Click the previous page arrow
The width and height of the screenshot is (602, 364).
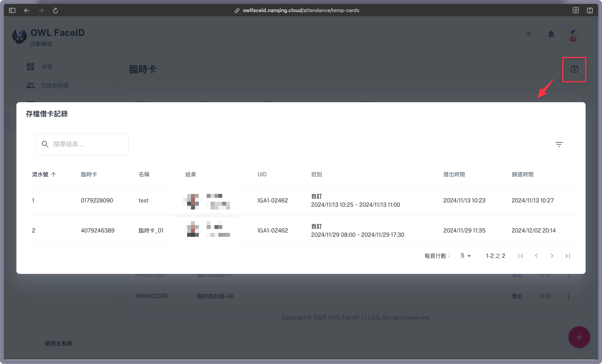536,256
